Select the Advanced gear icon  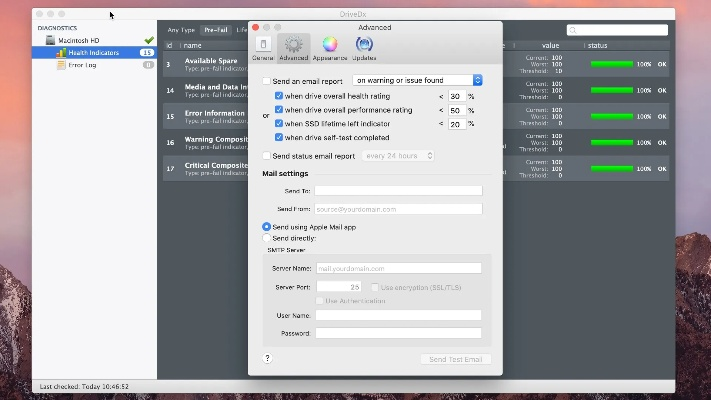[294, 45]
